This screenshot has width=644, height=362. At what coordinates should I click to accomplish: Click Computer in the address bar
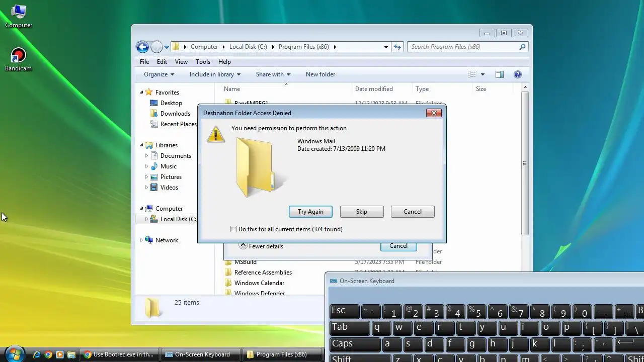click(204, 47)
